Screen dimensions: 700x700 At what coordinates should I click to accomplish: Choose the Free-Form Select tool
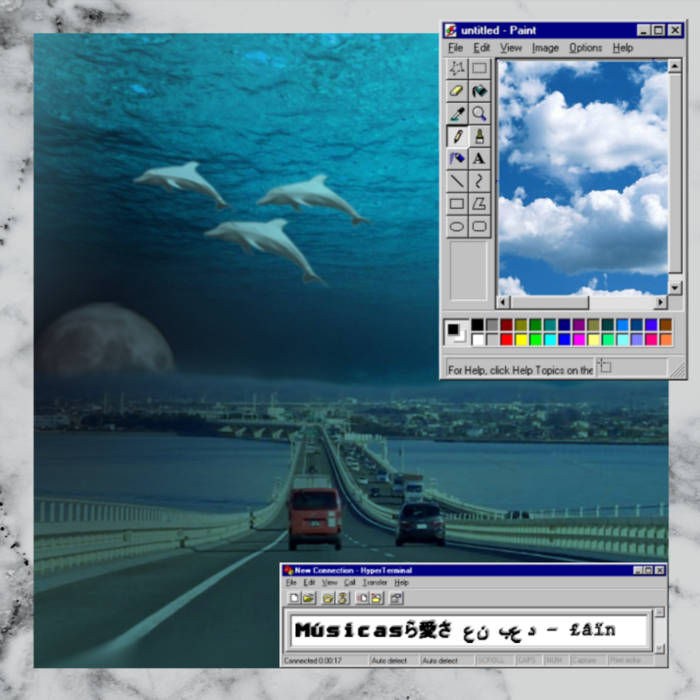457,68
